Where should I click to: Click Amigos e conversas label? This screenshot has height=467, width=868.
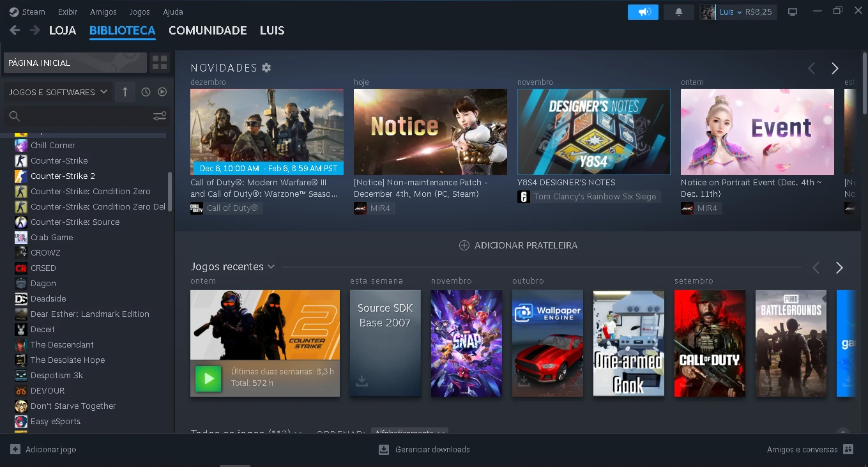(x=802, y=450)
